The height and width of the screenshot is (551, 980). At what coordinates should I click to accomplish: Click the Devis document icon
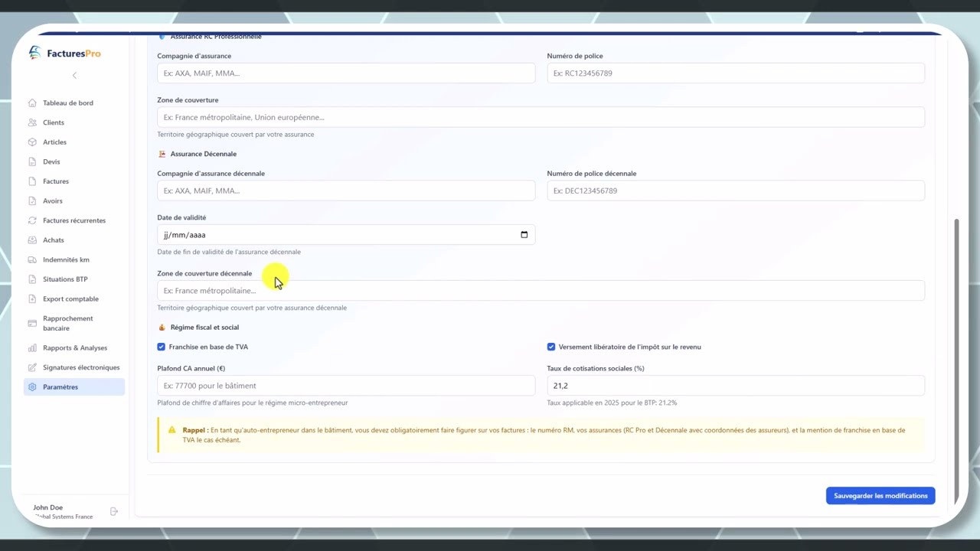pos(32,161)
